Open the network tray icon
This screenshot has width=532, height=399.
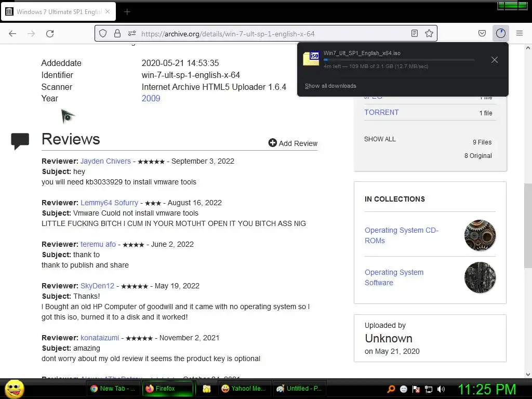tap(429, 389)
